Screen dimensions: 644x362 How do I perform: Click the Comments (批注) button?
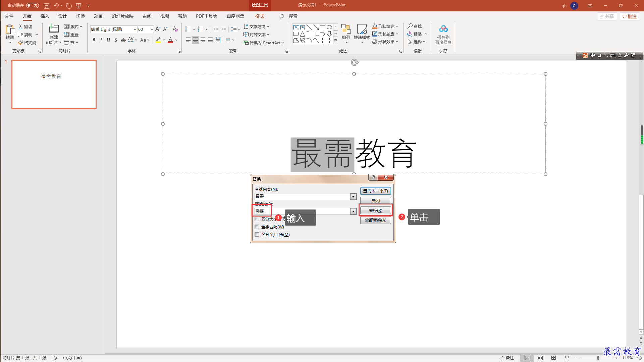click(x=630, y=16)
